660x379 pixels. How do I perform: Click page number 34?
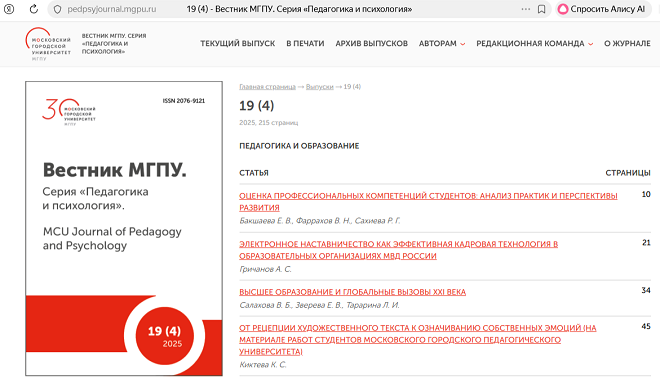point(646,290)
